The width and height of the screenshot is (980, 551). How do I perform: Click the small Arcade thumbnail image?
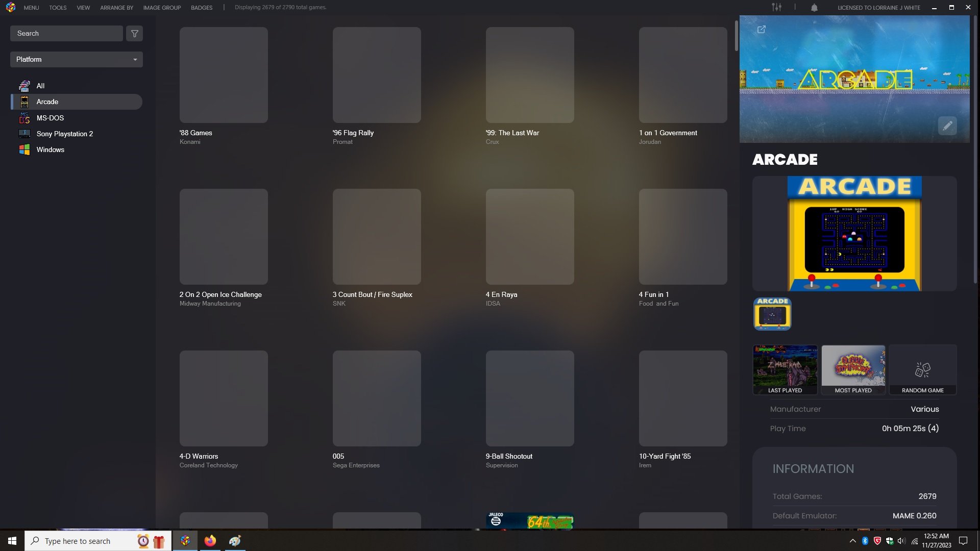(x=772, y=314)
